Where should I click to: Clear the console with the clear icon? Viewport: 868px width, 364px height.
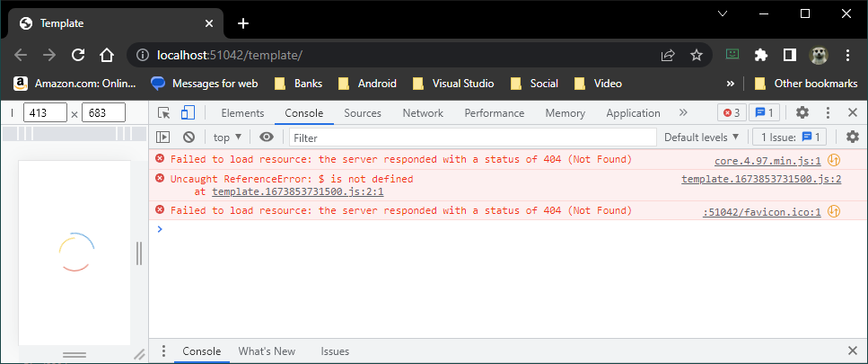pyautogui.click(x=189, y=138)
